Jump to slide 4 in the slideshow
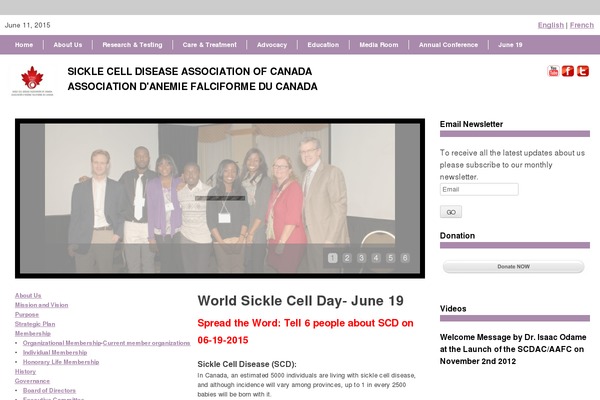 click(376, 258)
